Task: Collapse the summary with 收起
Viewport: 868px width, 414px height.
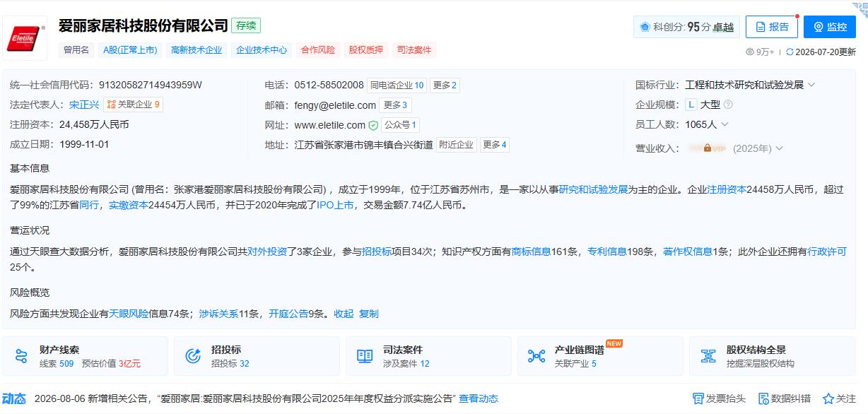Action: pyautogui.click(x=344, y=314)
